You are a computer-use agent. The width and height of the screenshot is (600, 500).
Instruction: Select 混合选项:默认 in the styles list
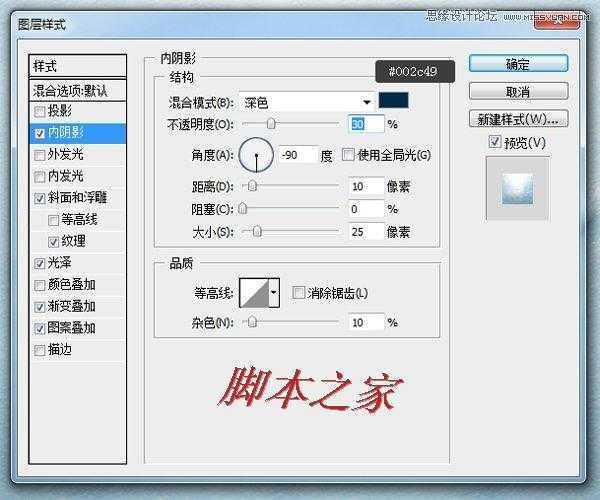click(76, 90)
